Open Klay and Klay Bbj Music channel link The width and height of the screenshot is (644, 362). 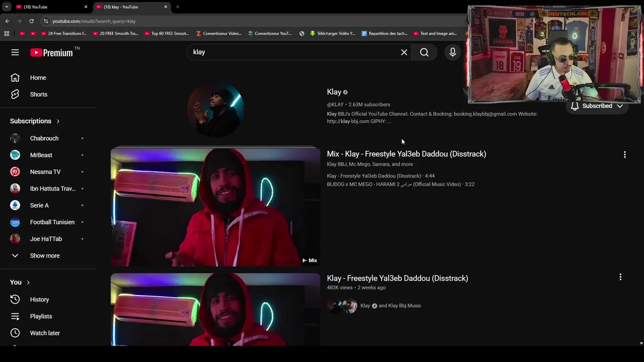(391, 306)
